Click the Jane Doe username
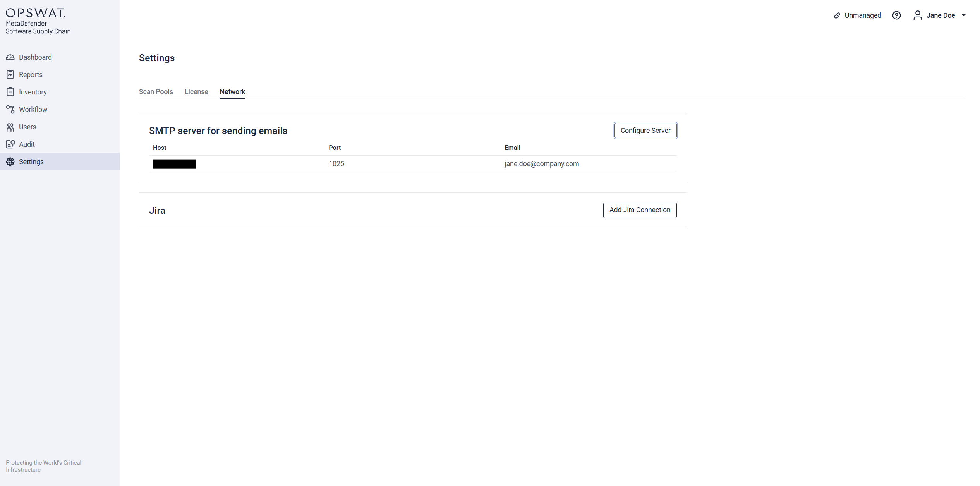This screenshot has height=486, width=980. click(x=941, y=15)
